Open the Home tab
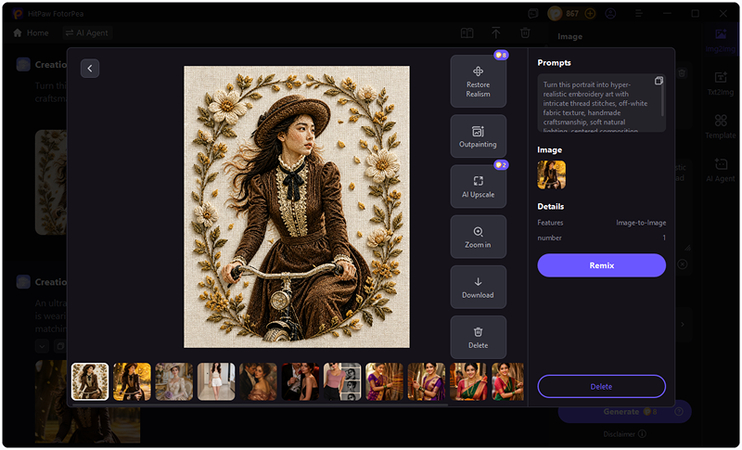This screenshot has height=450, width=742. coord(31,33)
